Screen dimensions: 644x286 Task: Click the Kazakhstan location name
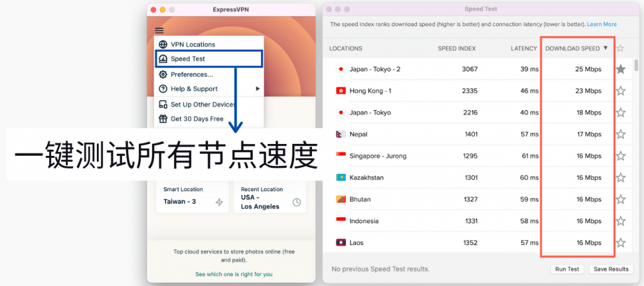367,178
